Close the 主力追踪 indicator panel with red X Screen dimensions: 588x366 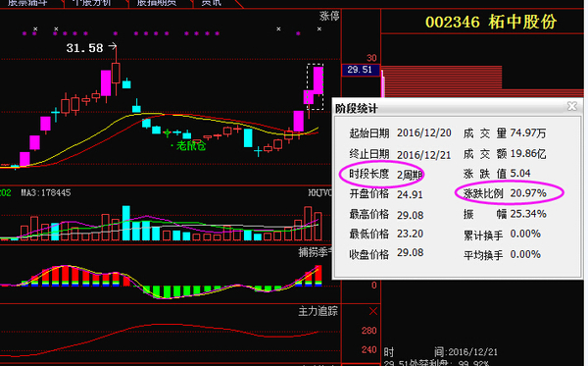pyautogui.click(x=373, y=311)
